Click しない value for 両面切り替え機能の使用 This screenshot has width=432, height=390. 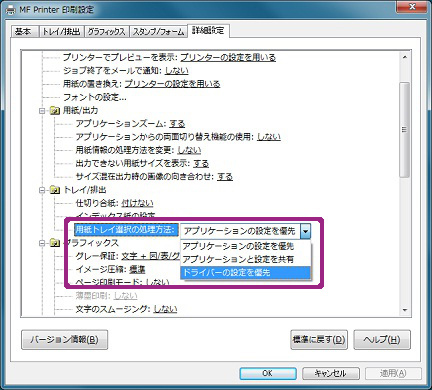[269, 137]
